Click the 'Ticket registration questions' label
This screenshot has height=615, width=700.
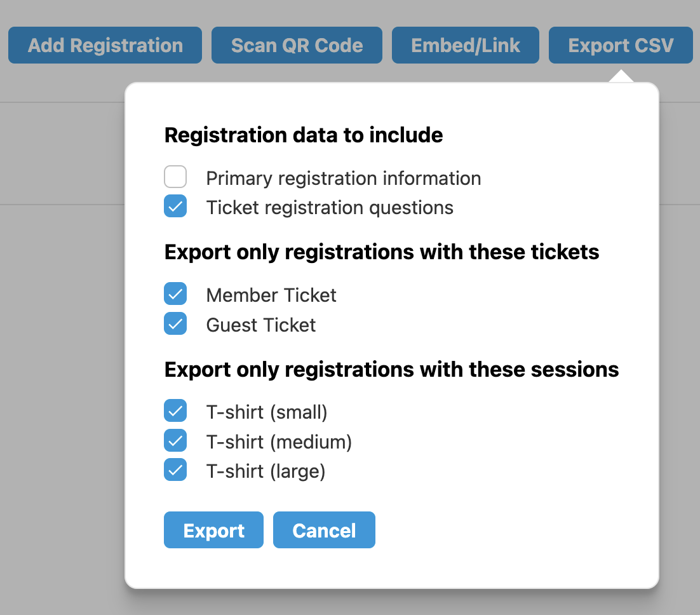point(330,208)
